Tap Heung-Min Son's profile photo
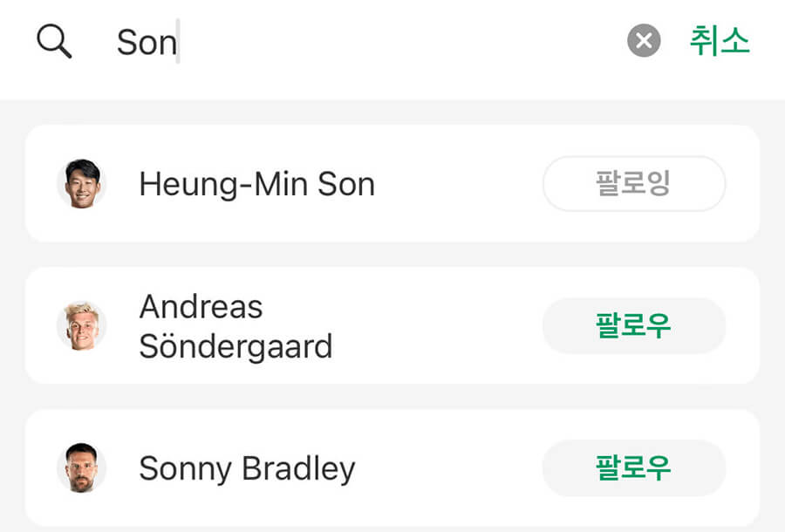 pos(82,183)
